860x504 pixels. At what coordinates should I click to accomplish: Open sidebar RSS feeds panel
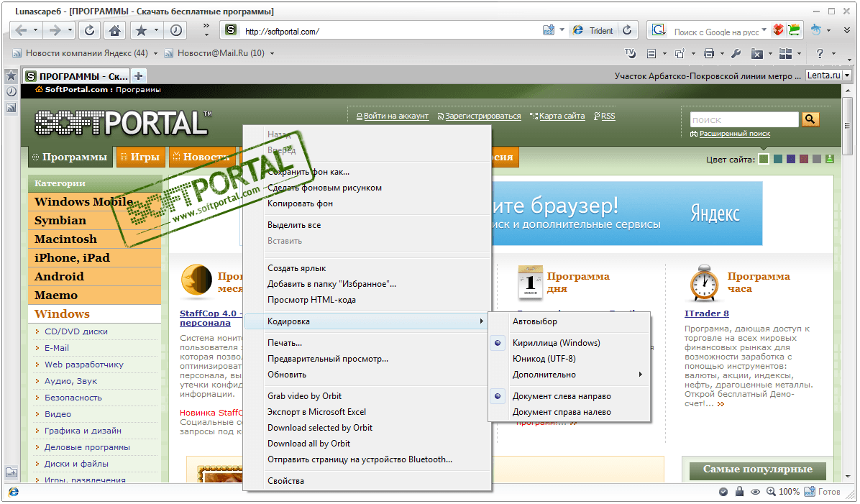tap(11, 108)
